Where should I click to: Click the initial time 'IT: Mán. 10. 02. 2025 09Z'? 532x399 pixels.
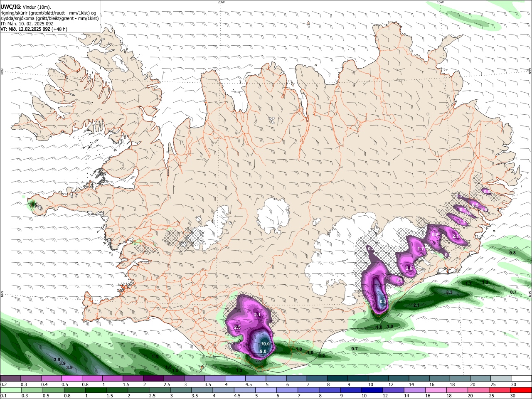click(27, 24)
